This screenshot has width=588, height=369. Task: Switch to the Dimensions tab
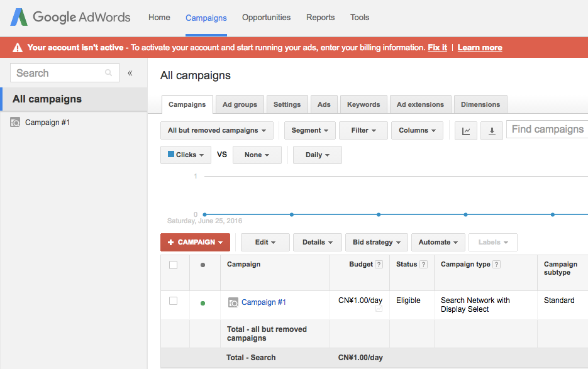click(480, 104)
